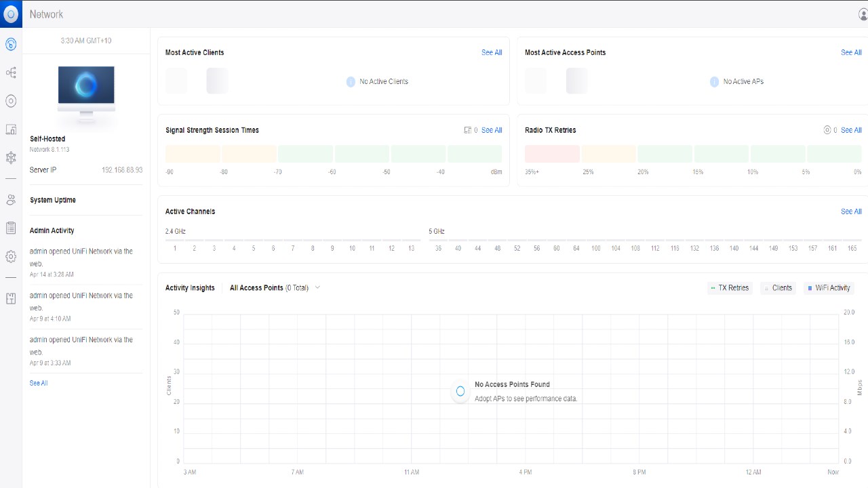Click the Apr 9 at 3:33 AM activity entry
This screenshot has height=488, width=868.
[x=86, y=350]
